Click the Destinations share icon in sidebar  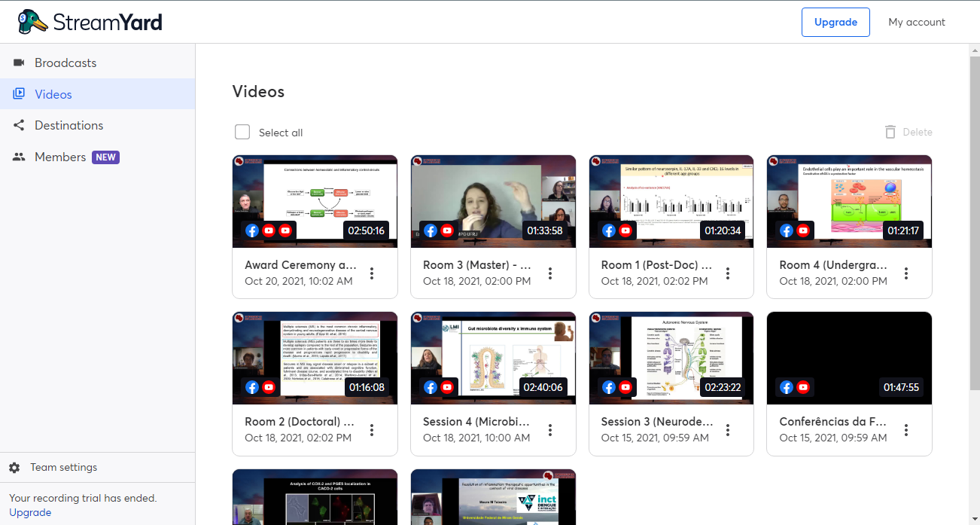pos(19,125)
